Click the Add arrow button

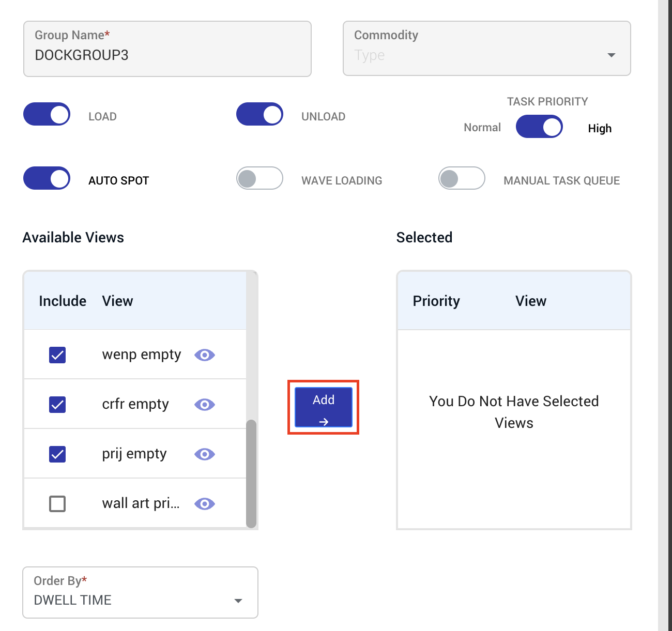[x=324, y=407]
